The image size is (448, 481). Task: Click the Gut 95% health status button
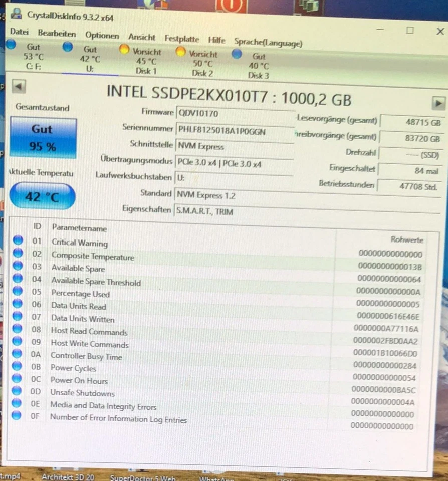(x=43, y=137)
